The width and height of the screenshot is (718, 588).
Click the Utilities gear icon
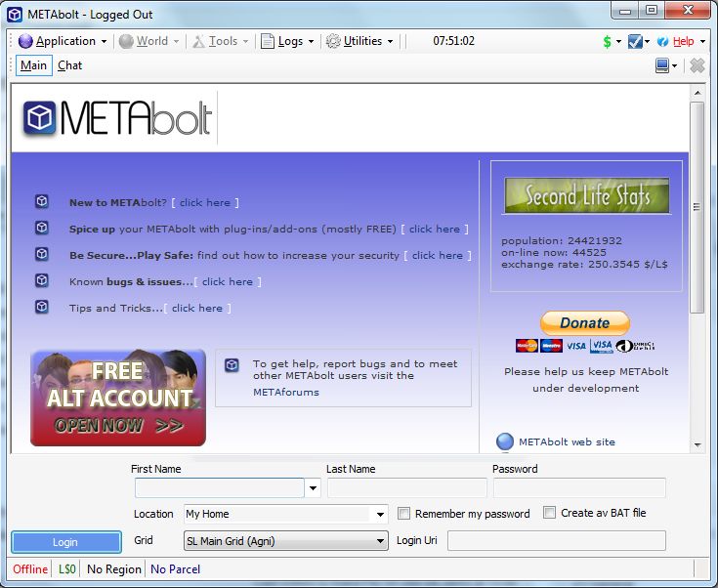333,41
